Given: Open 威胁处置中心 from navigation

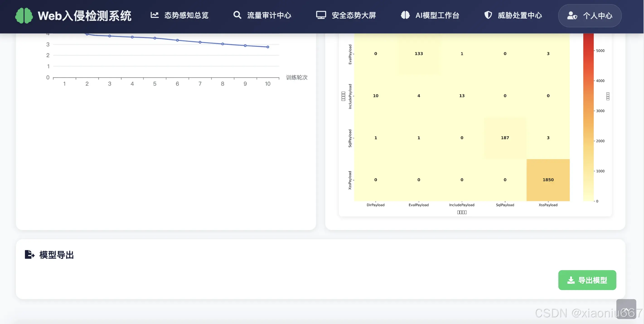Looking at the screenshot, I should (520, 15).
